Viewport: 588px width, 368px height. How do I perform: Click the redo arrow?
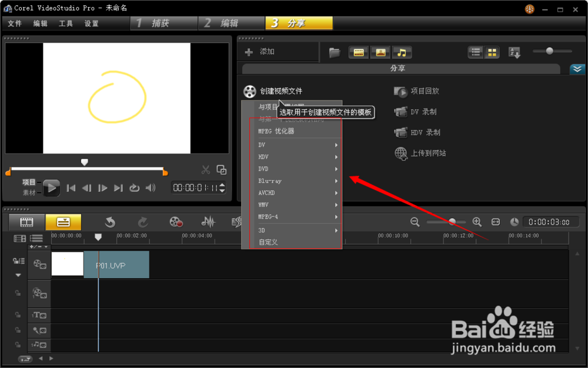point(142,222)
